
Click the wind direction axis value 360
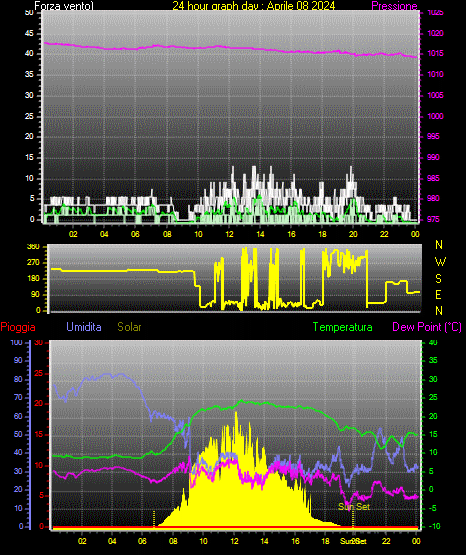(x=33, y=247)
